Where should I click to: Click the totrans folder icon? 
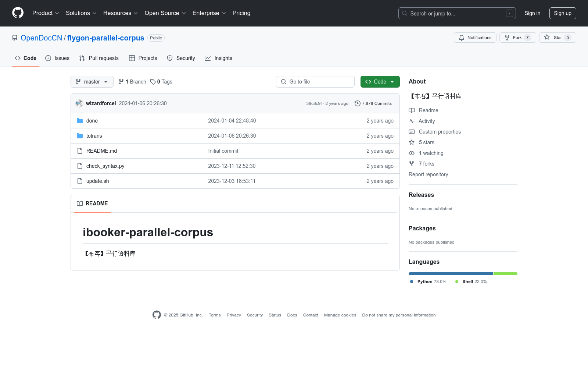pos(80,136)
